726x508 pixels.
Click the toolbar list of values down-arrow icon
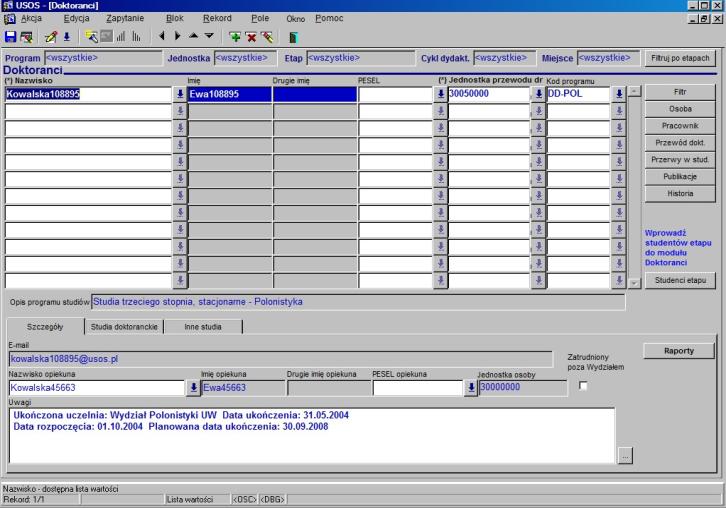[x=67, y=37]
